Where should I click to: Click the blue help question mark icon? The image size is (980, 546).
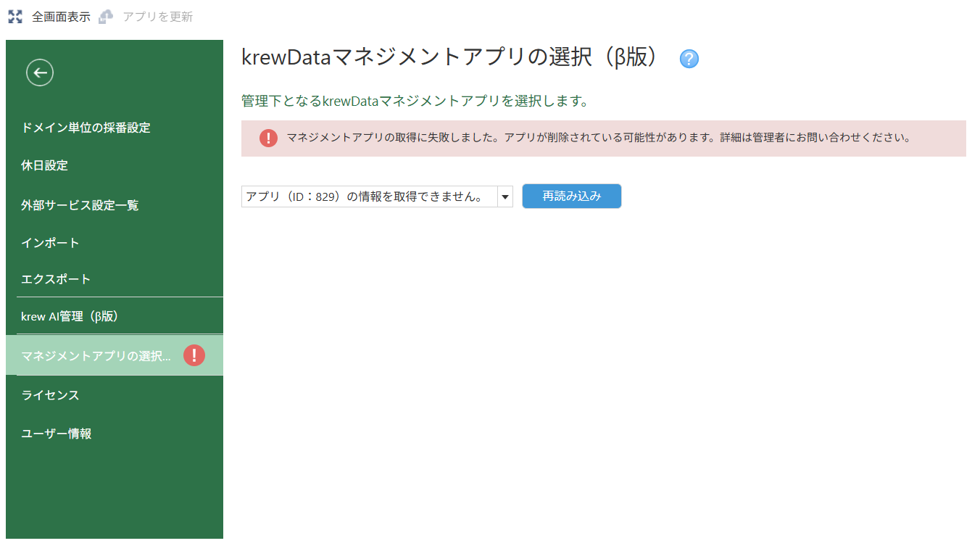pos(689,59)
